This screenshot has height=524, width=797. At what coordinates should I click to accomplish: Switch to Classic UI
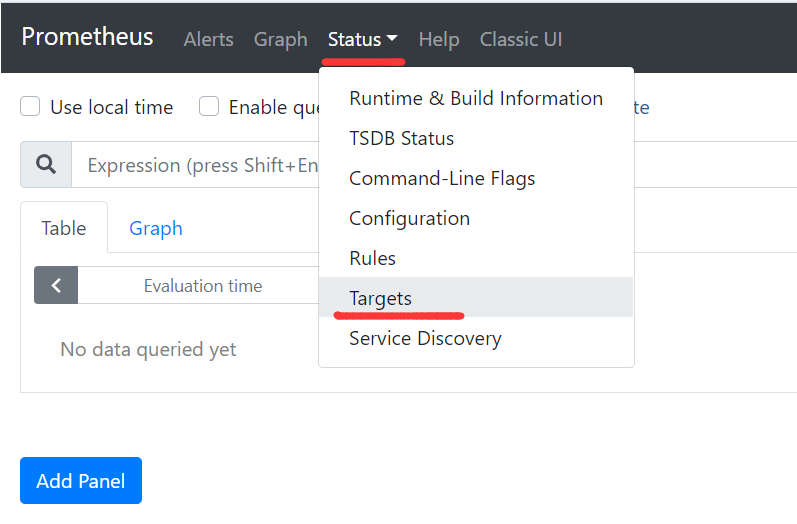click(x=521, y=39)
